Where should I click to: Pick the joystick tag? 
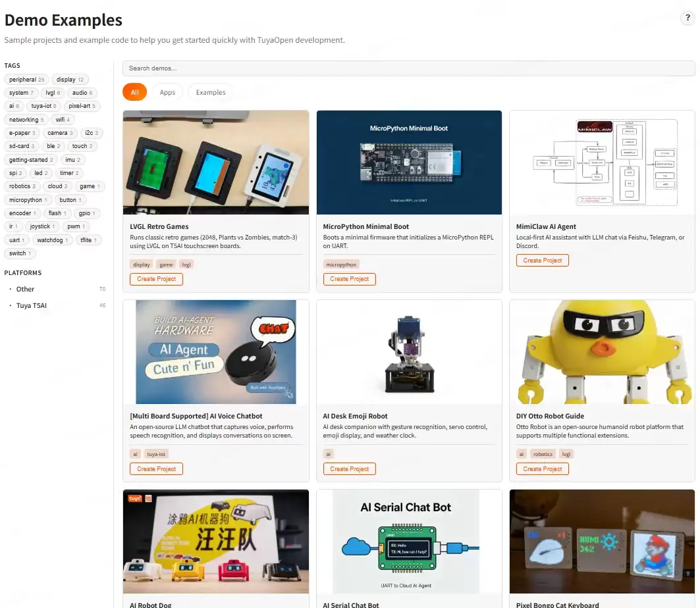(42, 226)
